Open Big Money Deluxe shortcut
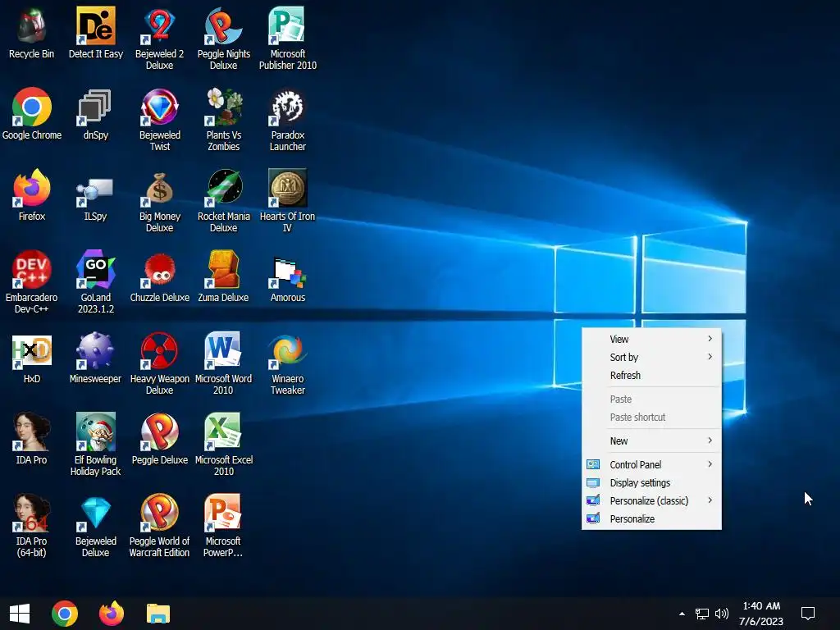 coord(160,201)
